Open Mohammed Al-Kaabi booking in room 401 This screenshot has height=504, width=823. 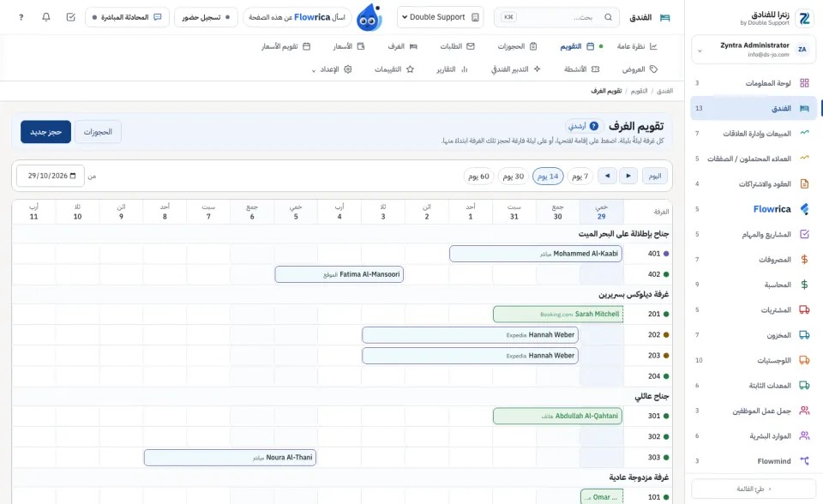(x=536, y=254)
